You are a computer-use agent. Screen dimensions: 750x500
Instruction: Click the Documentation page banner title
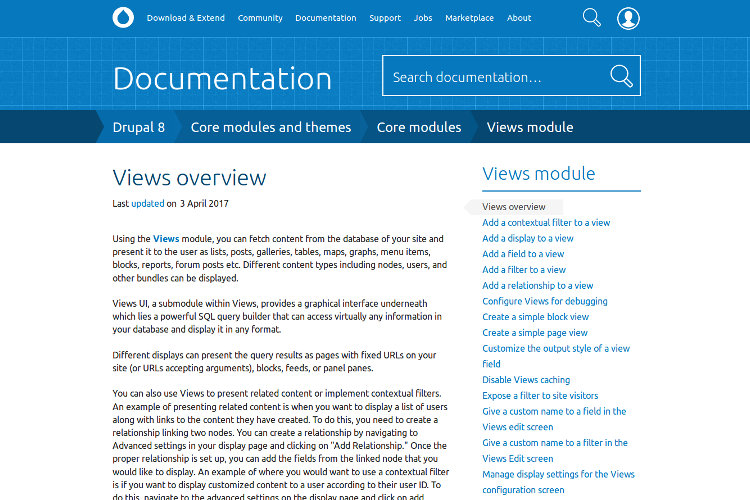tap(222, 78)
